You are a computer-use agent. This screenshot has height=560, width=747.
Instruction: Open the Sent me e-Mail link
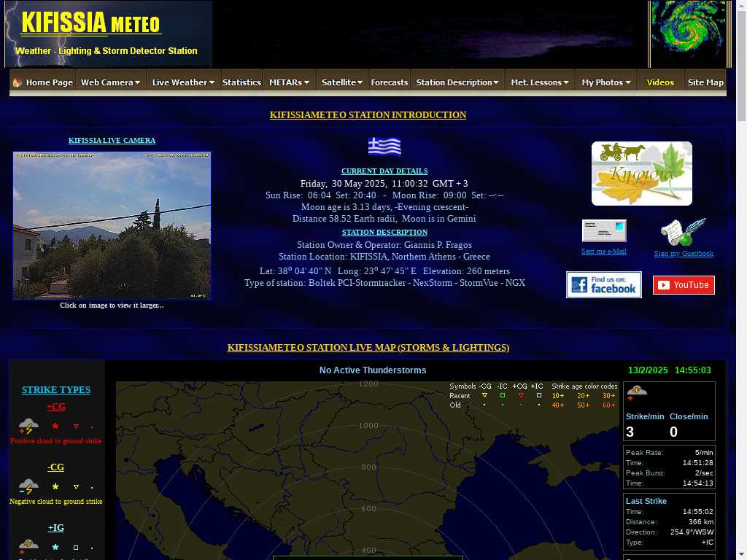click(603, 252)
